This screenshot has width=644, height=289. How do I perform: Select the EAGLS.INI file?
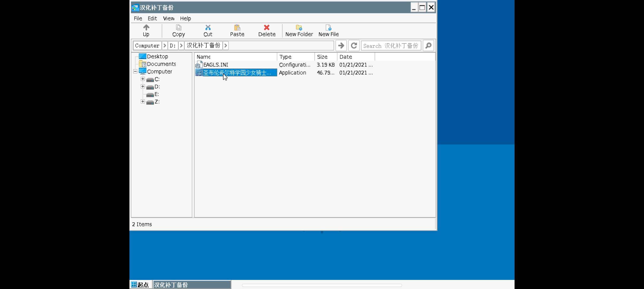(216, 65)
